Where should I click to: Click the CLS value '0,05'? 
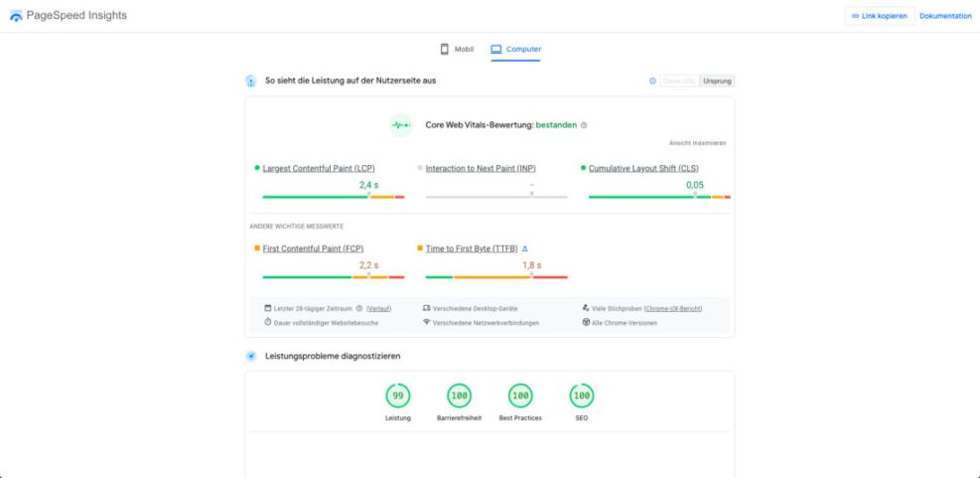(695, 185)
